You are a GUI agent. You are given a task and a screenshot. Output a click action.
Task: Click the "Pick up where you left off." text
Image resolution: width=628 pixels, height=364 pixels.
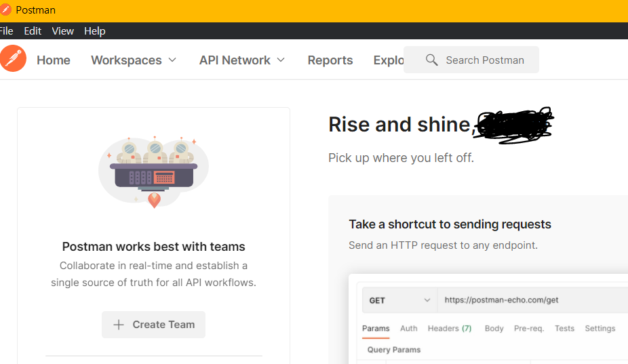401,158
